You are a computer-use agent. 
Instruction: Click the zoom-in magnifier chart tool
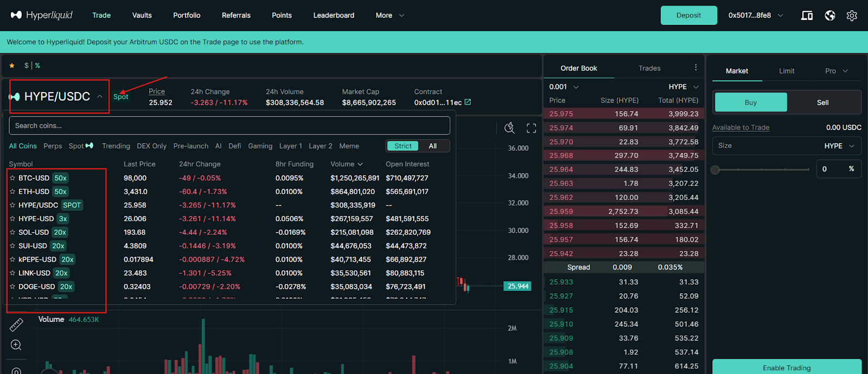[16, 345]
